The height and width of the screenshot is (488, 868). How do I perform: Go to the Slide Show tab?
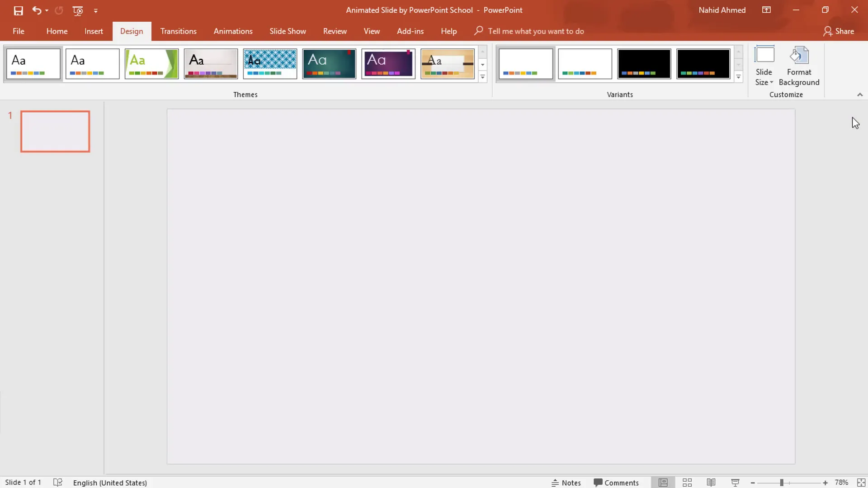pos(288,31)
